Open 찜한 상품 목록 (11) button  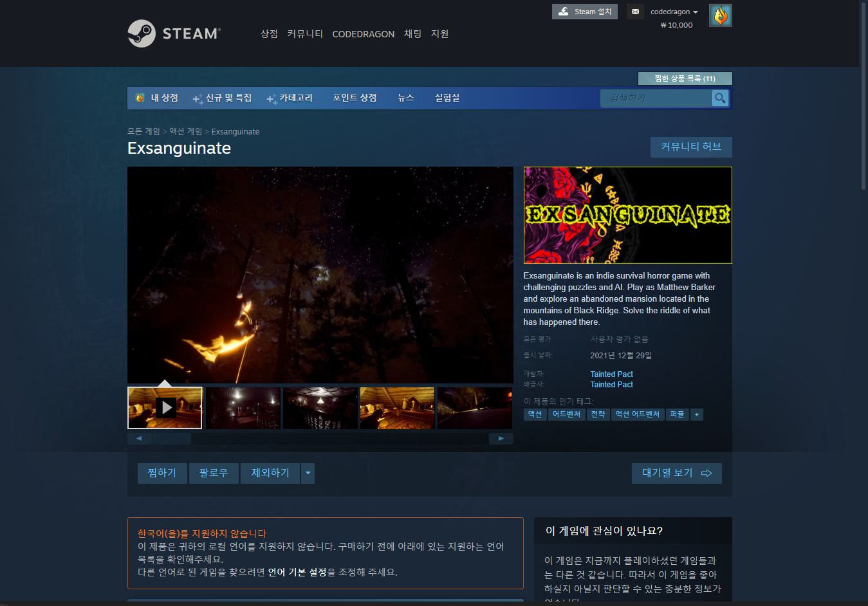tap(685, 78)
